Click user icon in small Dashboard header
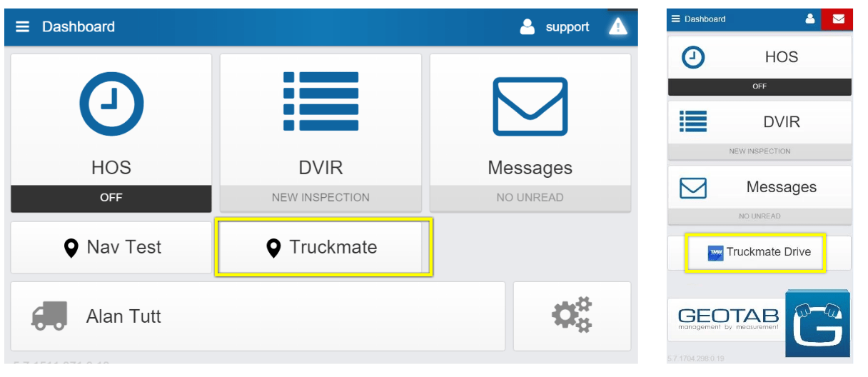Image resolution: width=868 pixels, height=377 pixels. tap(810, 19)
